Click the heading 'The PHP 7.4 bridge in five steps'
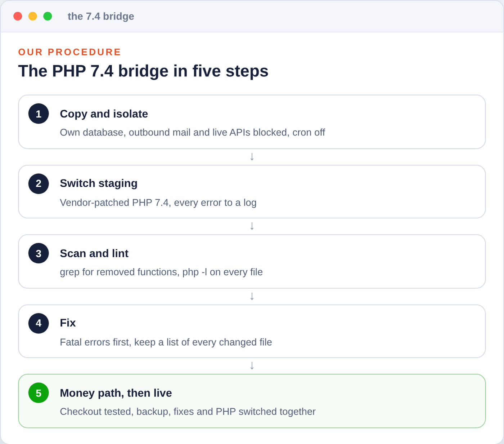This screenshot has height=444, width=504. coord(143,71)
